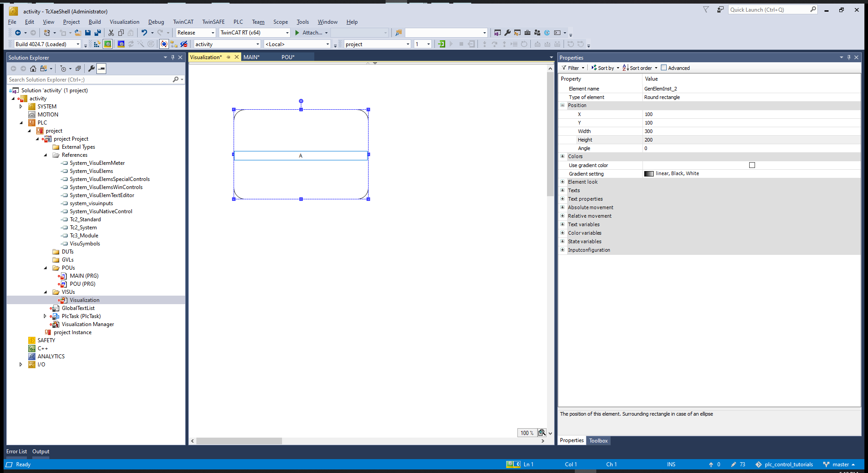
Task: Open the zoom magnifier button at canvas corner
Action: tap(542, 433)
